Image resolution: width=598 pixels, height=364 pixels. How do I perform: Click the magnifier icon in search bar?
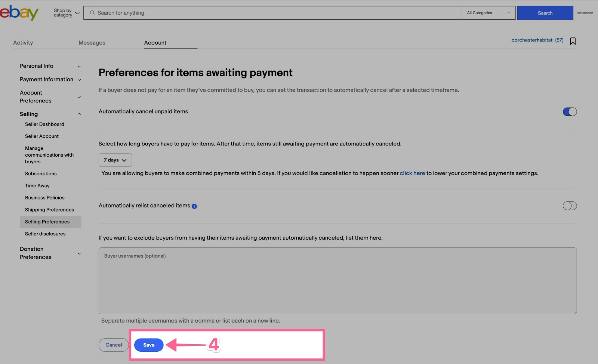coord(92,13)
